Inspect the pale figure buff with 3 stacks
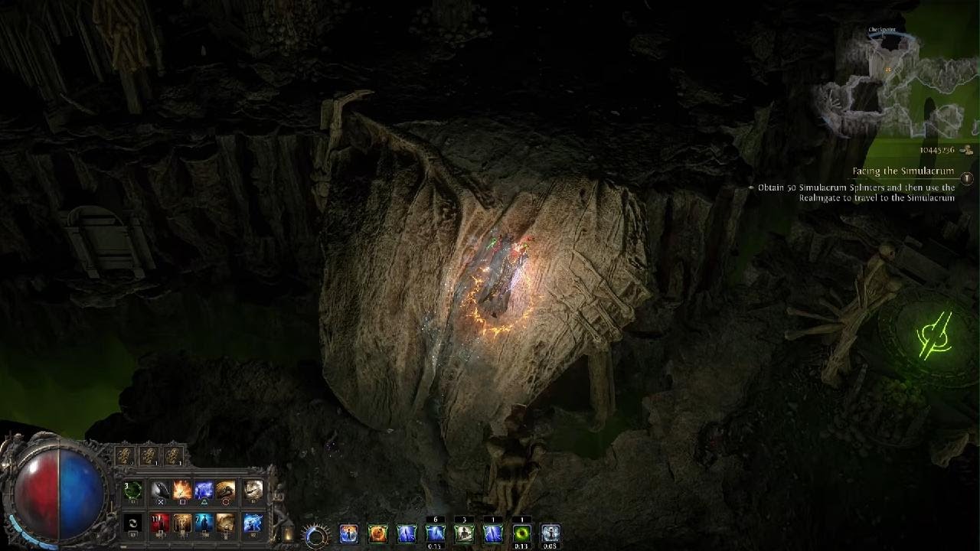 [464, 533]
